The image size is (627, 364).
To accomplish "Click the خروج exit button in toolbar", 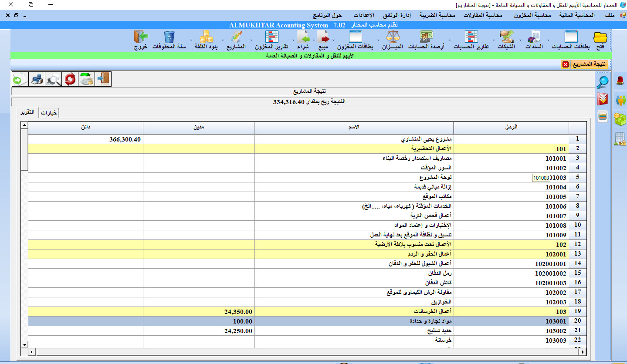I will point(141,39).
